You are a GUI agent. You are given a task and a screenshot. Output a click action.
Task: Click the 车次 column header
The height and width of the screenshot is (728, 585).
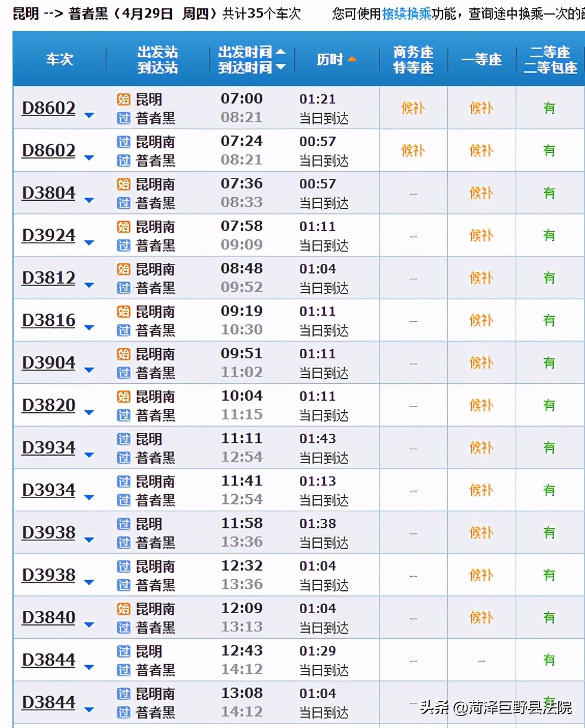[x=60, y=59]
